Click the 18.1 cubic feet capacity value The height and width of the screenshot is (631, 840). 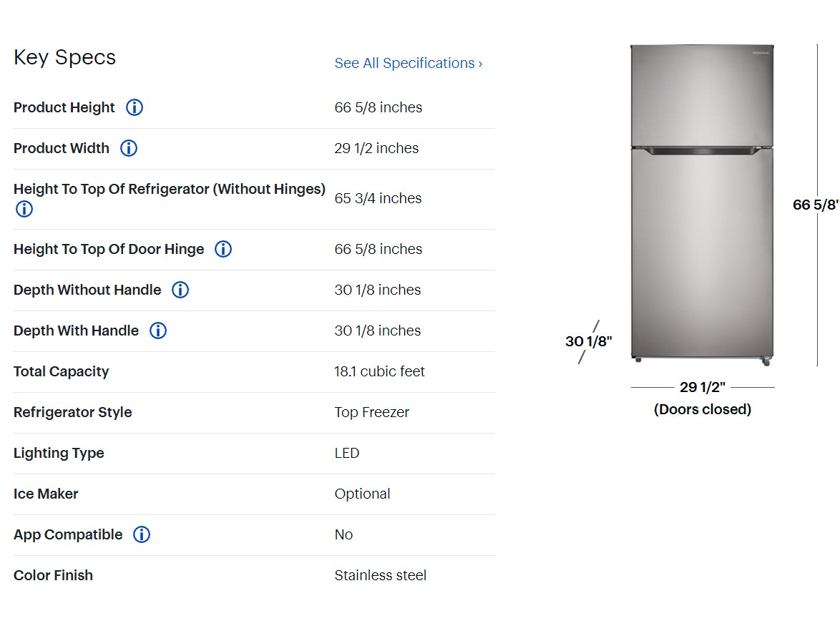(x=379, y=371)
